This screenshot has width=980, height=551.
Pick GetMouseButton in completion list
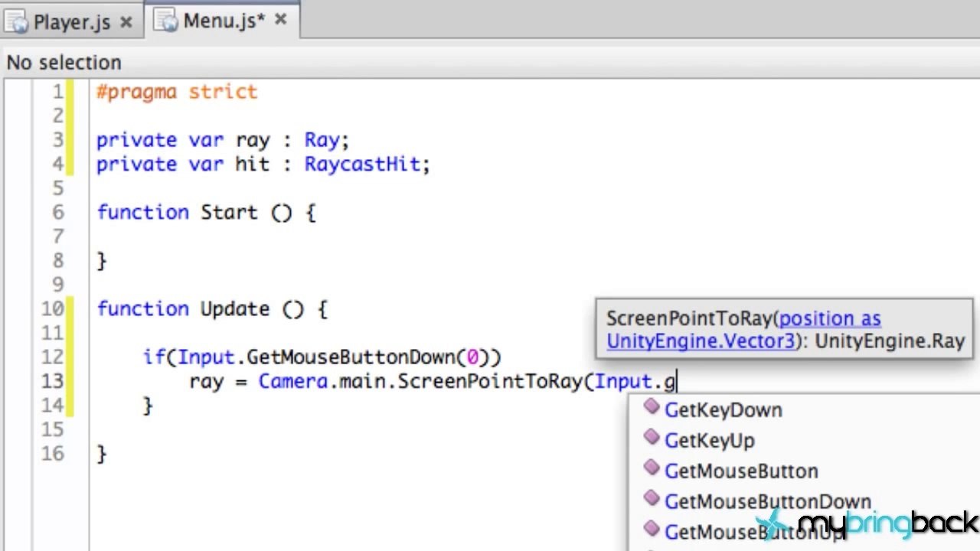pyautogui.click(x=740, y=471)
